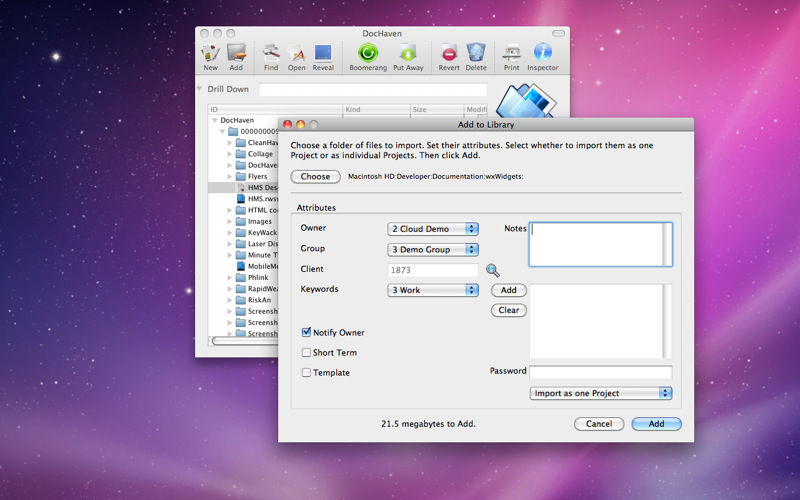Click the Password input field

click(601, 372)
